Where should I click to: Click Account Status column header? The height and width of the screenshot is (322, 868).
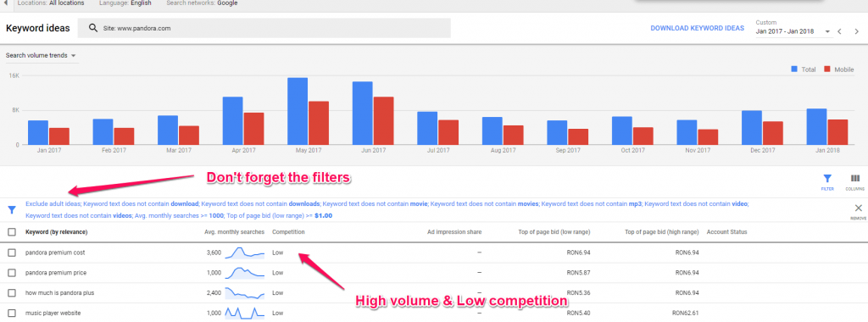726,232
